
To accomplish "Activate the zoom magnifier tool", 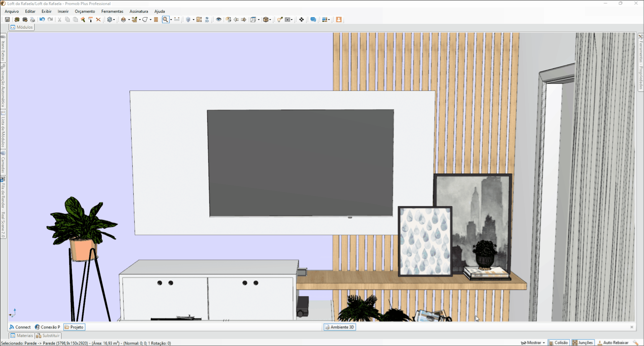I will click(165, 20).
